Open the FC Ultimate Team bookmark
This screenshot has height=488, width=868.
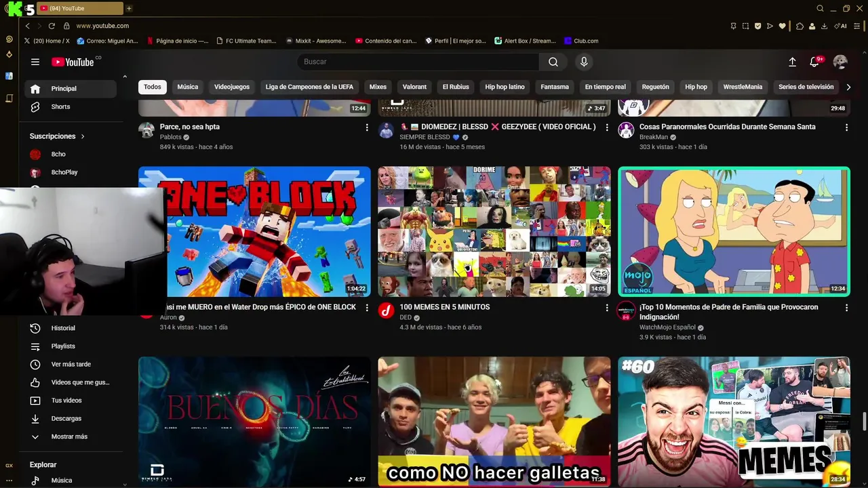click(246, 41)
